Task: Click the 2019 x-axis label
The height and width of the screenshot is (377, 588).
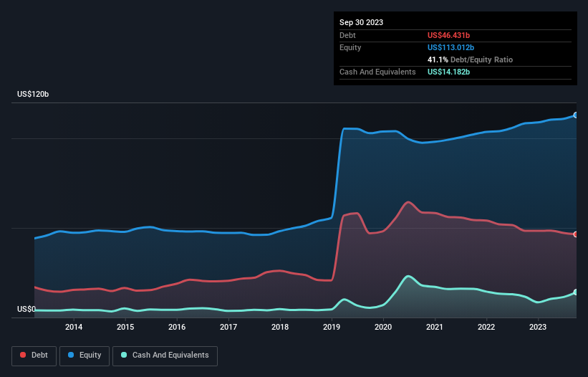Action: [x=332, y=327]
